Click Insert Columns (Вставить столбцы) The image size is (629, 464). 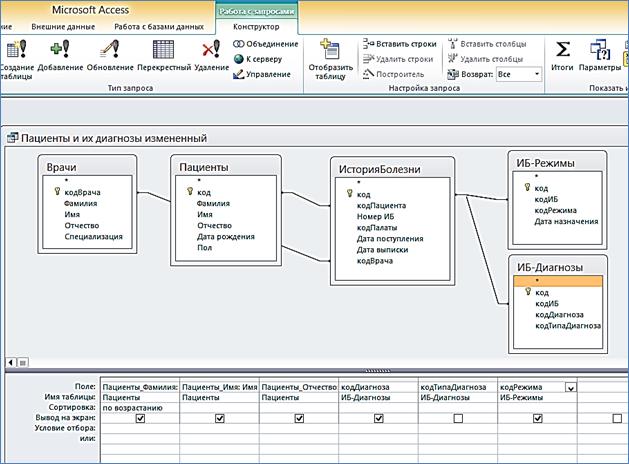click(x=487, y=44)
